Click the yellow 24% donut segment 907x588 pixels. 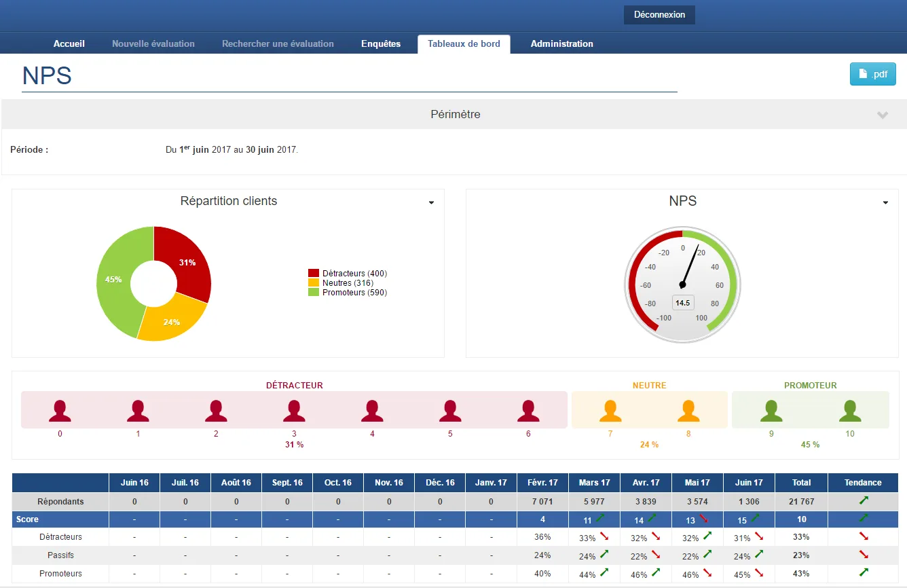pos(171,321)
